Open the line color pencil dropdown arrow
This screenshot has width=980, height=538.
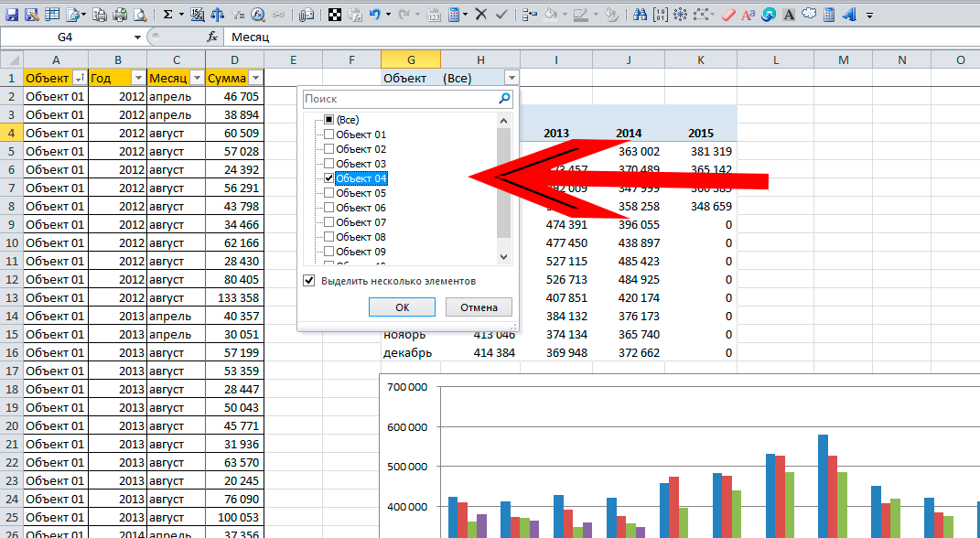(x=596, y=14)
